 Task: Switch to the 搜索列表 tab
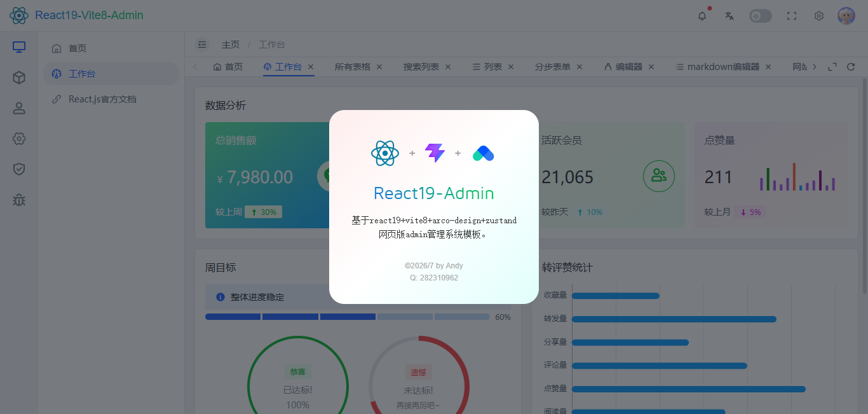(421, 67)
